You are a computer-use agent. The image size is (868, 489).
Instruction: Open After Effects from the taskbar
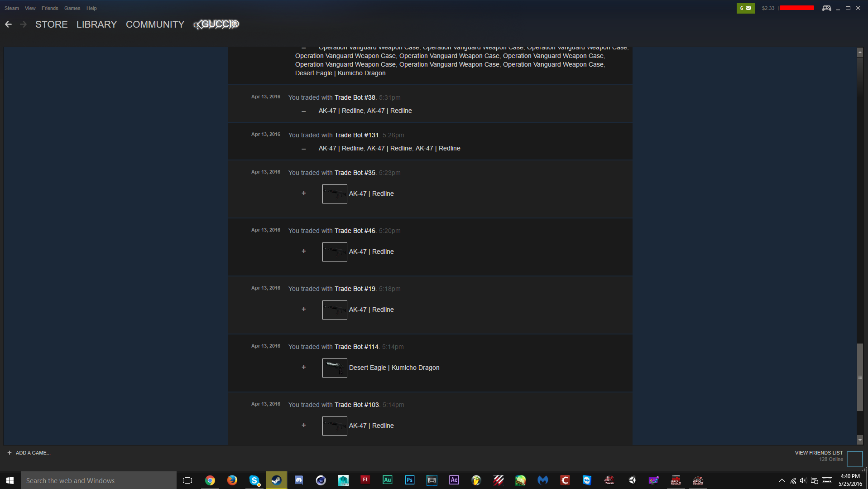(x=454, y=480)
